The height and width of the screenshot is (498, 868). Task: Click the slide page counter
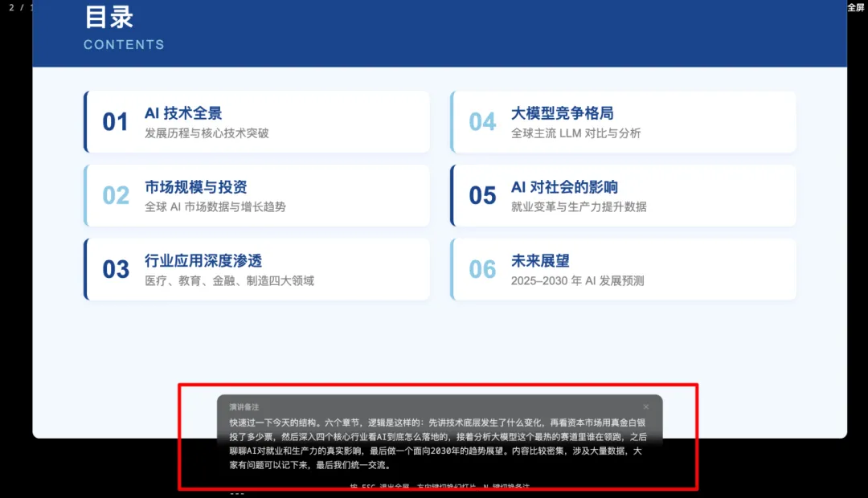[20, 7]
